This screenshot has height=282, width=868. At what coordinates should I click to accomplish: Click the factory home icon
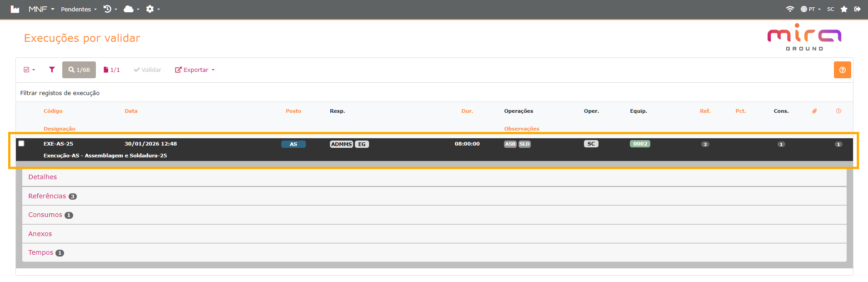click(15, 9)
